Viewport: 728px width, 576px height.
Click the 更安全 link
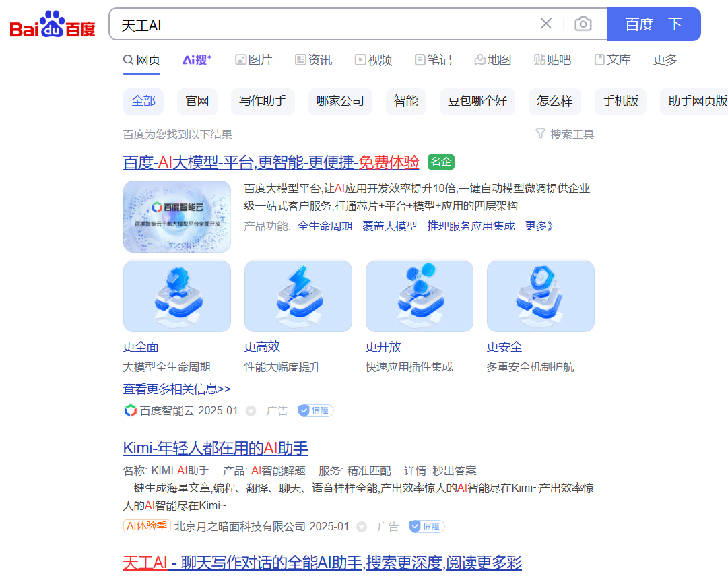point(504,347)
